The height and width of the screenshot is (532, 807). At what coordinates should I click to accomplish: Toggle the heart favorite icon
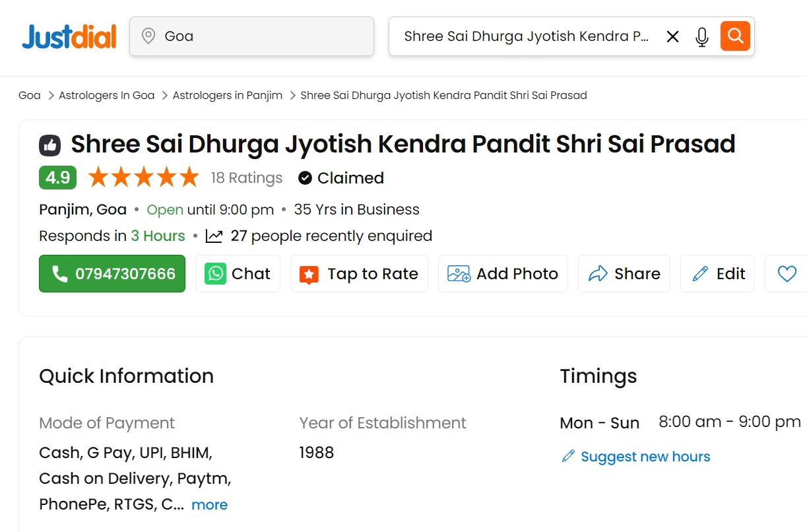[x=787, y=274]
